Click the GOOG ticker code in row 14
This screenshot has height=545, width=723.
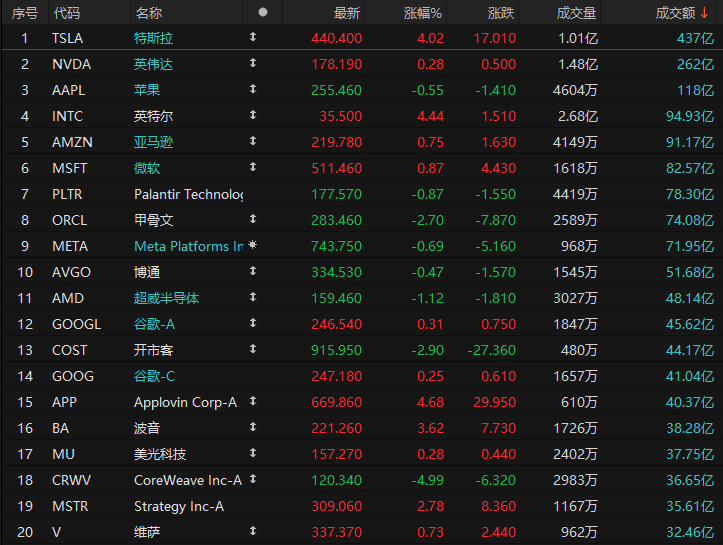(x=73, y=376)
